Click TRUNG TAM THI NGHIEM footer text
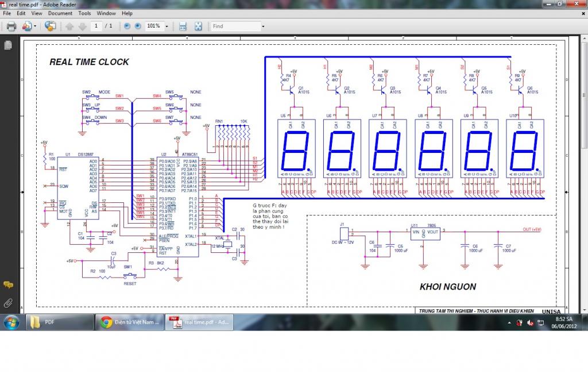 [476, 311]
